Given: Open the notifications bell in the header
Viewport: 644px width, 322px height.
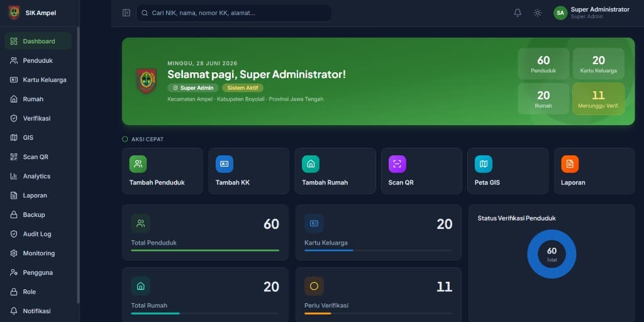Looking at the screenshot, I should 518,13.
